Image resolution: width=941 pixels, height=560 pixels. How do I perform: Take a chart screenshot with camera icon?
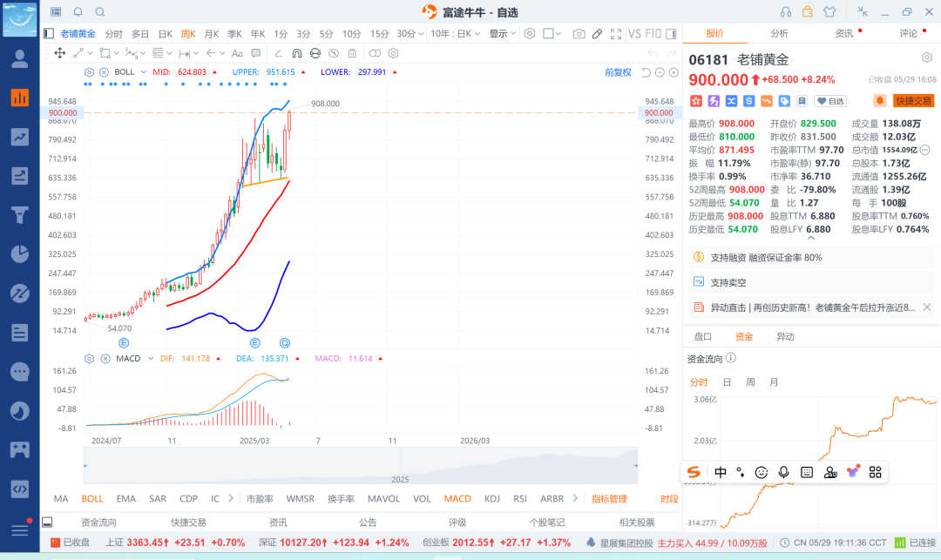579,34
